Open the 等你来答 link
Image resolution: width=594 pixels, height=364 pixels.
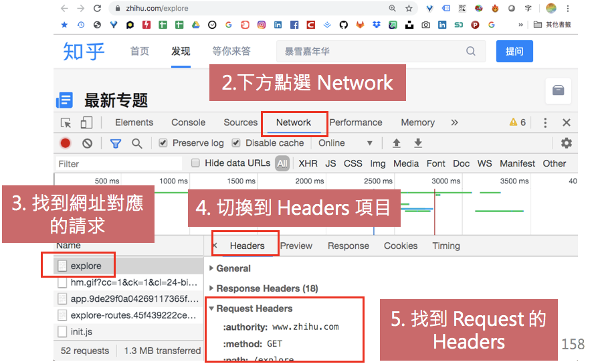point(231,51)
